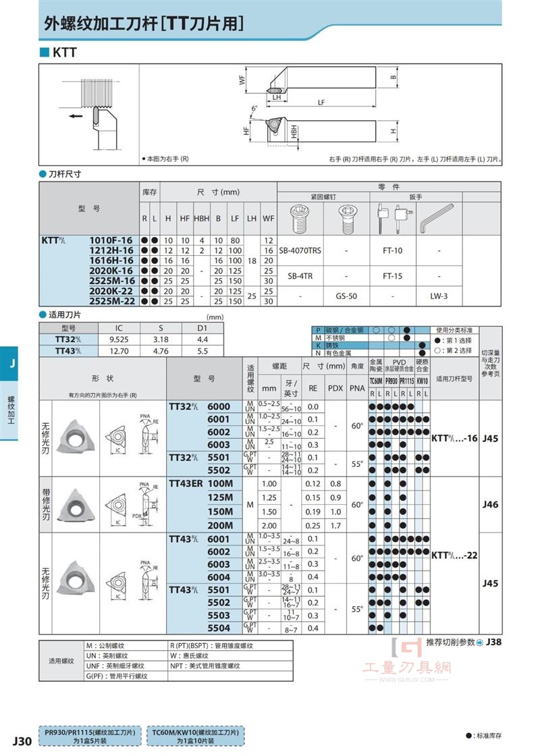This screenshot has width=540, height=756.
Task: Click model row 2525M-22
Action: [x=270, y=301]
